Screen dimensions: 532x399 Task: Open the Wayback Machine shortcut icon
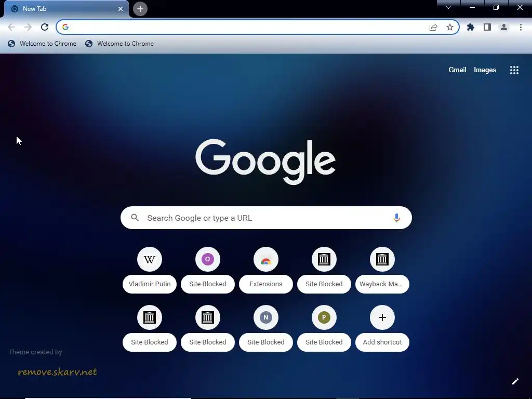coord(382,260)
